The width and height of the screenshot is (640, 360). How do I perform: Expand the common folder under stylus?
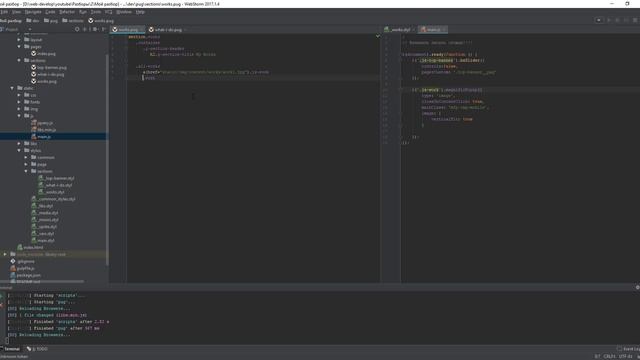(26, 158)
